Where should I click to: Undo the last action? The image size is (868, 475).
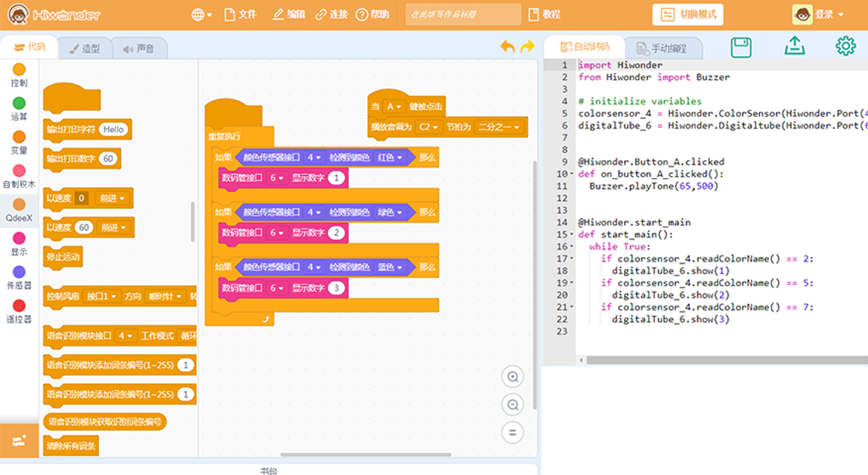point(507,47)
